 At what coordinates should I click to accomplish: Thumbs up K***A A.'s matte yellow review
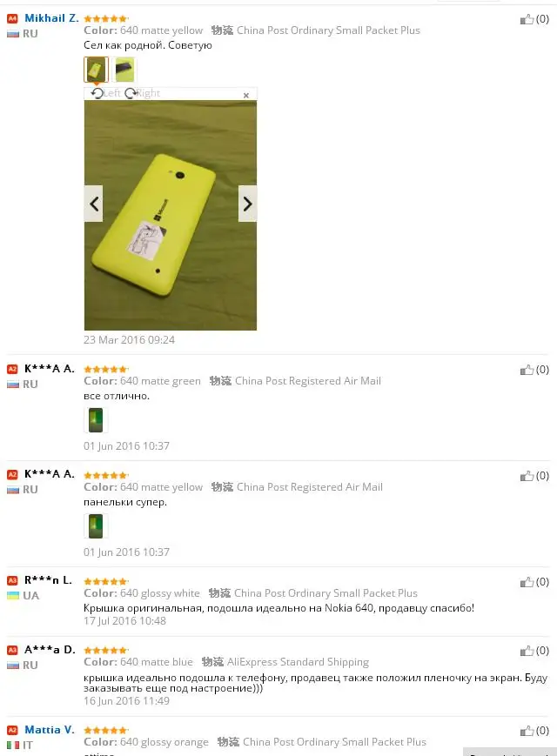(x=527, y=476)
